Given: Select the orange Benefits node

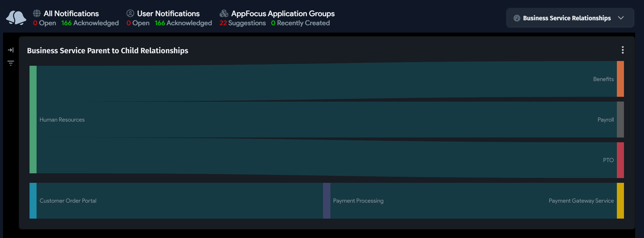Looking at the screenshot, I should [x=620, y=79].
